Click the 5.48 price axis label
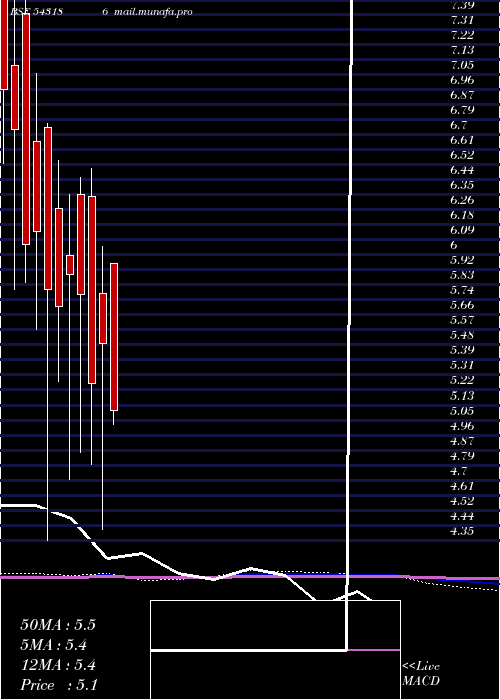Image resolution: width=500 pixels, height=700 pixels. coord(462,335)
